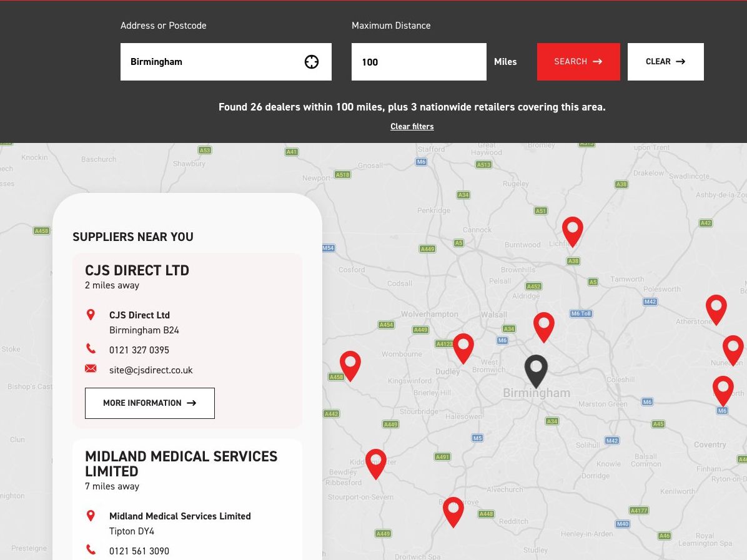Select the red map pin above Dudley
747x560 pixels.
(x=463, y=348)
